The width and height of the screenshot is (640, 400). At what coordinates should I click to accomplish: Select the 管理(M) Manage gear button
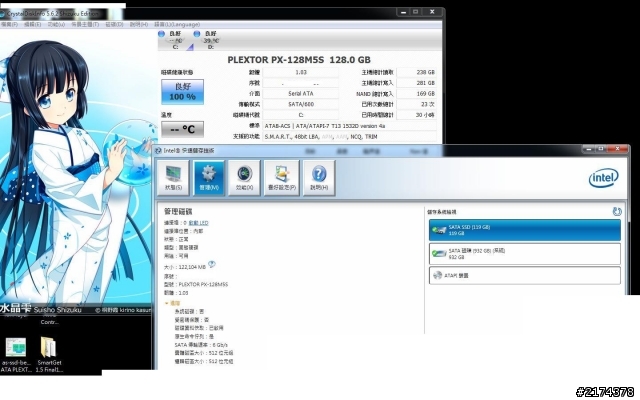coord(209,178)
